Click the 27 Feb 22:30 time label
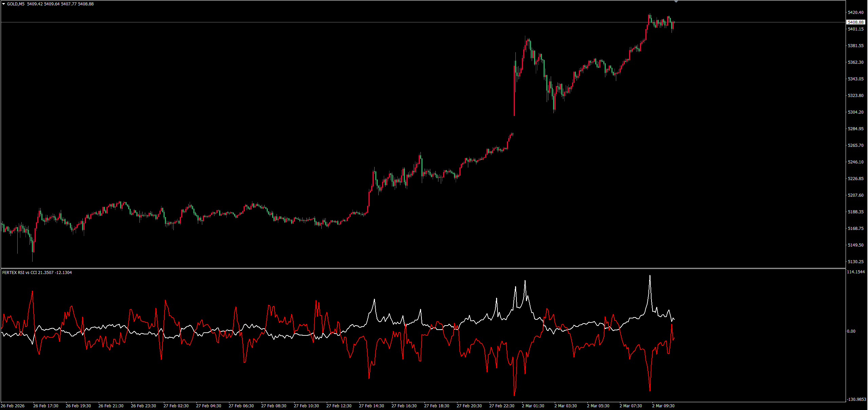Screen dimensions: 868x410 (x=502, y=406)
